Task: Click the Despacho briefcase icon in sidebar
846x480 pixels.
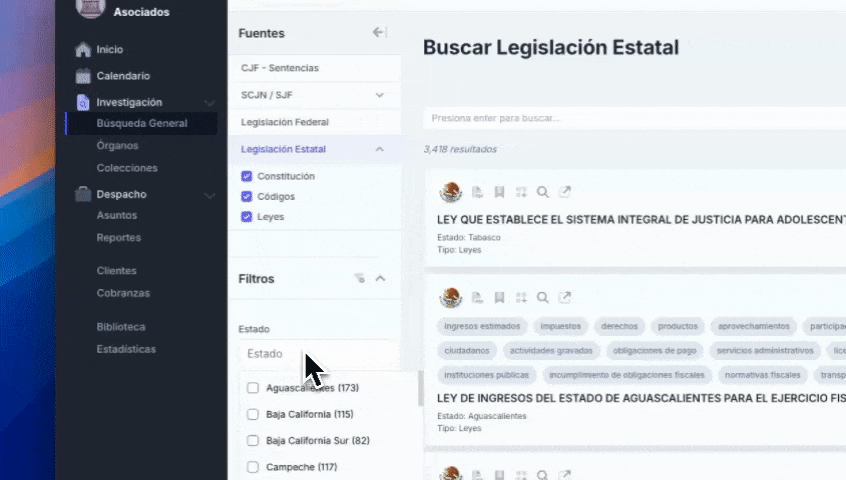Action: point(83,194)
